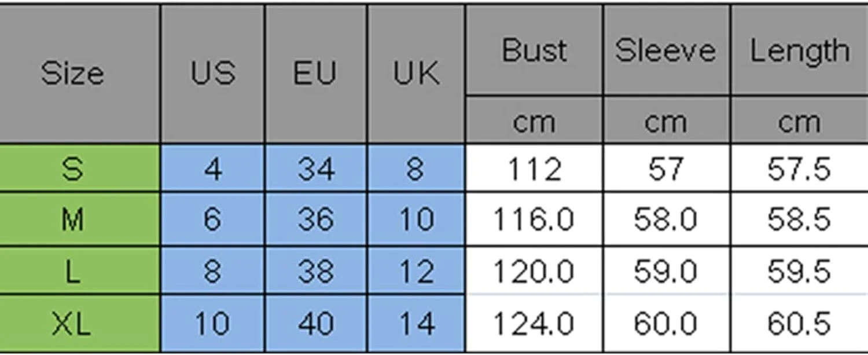
Task: Click the green M size cell
Action: [x=72, y=220]
